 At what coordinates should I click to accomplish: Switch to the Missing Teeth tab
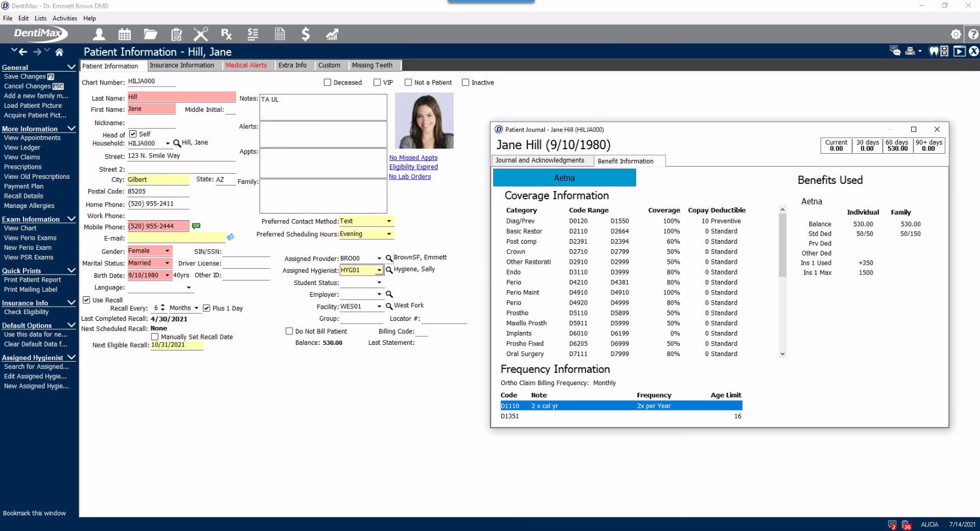tap(373, 65)
